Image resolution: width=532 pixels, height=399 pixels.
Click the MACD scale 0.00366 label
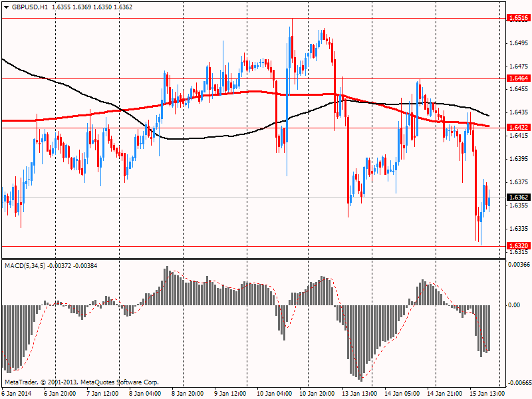(519, 264)
